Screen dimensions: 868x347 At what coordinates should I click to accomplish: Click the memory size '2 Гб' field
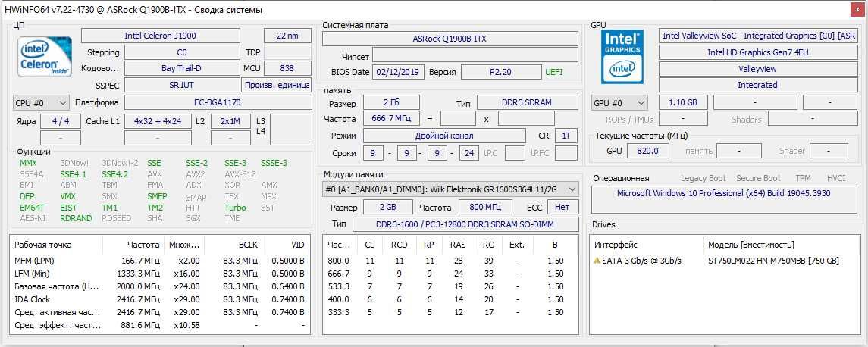click(x=391, y=103)
